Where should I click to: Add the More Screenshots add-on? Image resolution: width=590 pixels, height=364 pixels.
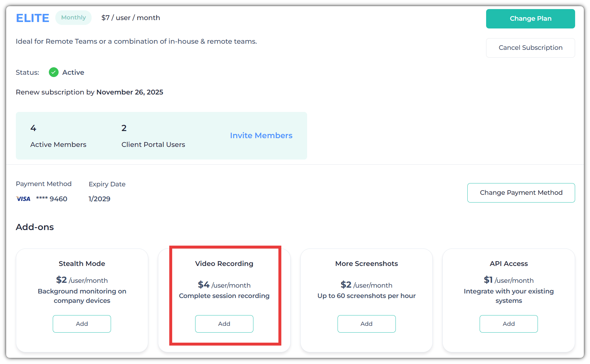pyautogui.click(x=366, y=324)
